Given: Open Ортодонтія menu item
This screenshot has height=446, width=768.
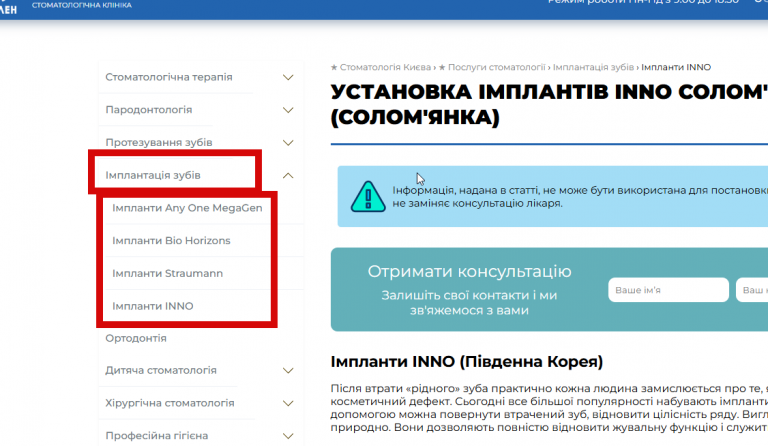Looking at the screenshot, I should [x=136, y=338].
